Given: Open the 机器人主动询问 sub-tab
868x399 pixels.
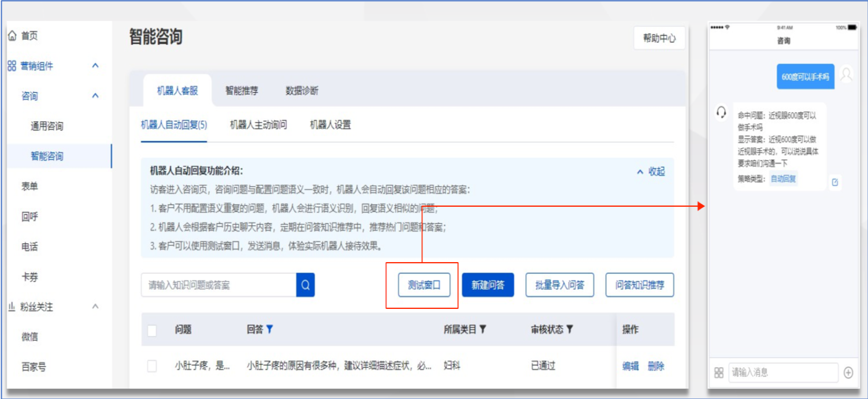Looking at the screenshot, I should [258, 125].
